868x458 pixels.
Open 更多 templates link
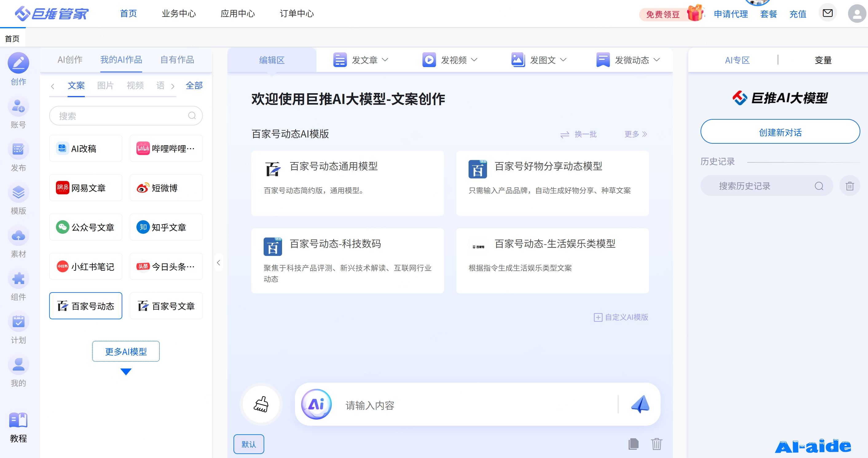pos(635,134)
